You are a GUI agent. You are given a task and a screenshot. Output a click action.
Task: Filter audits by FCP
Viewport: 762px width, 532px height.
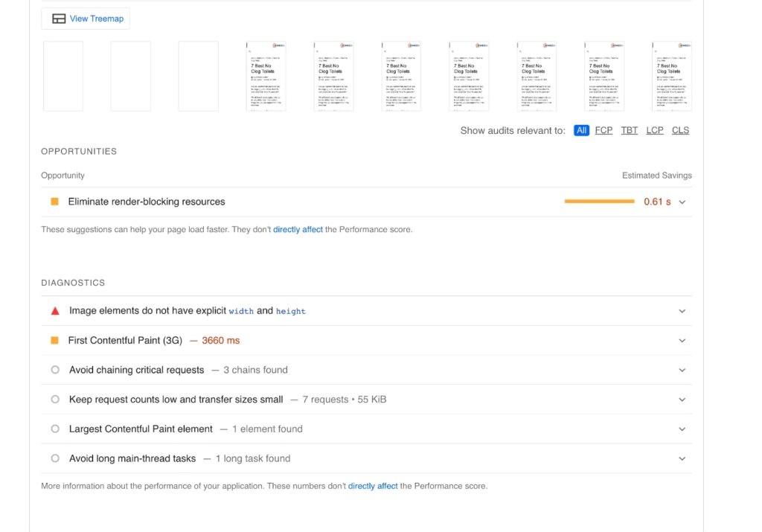pyautogui.click(x=603, y=130)
